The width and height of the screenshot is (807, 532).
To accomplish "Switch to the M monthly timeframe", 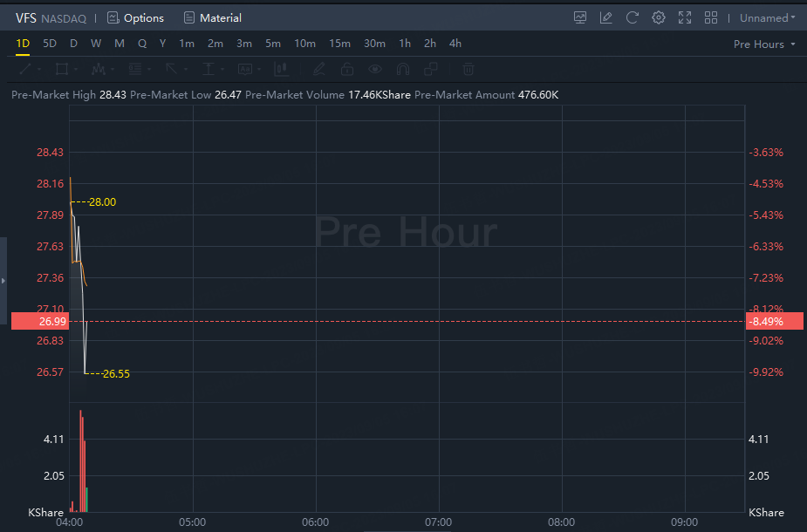I will 120,44.
